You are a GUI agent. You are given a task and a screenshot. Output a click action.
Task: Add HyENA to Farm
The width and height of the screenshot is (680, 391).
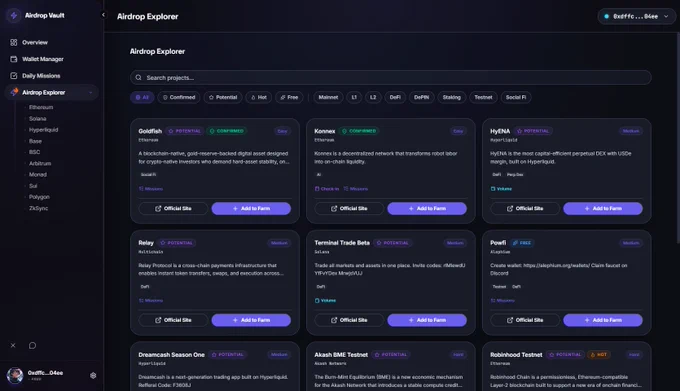pyautogui.click(x=603, y=209)
